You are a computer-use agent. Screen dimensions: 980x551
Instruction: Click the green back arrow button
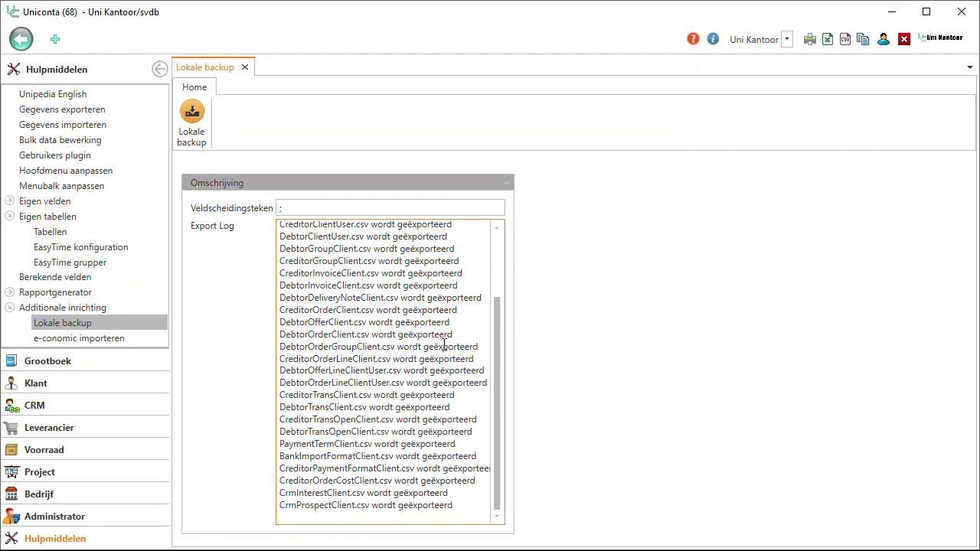pyautogui.click(x=21, y=39)
